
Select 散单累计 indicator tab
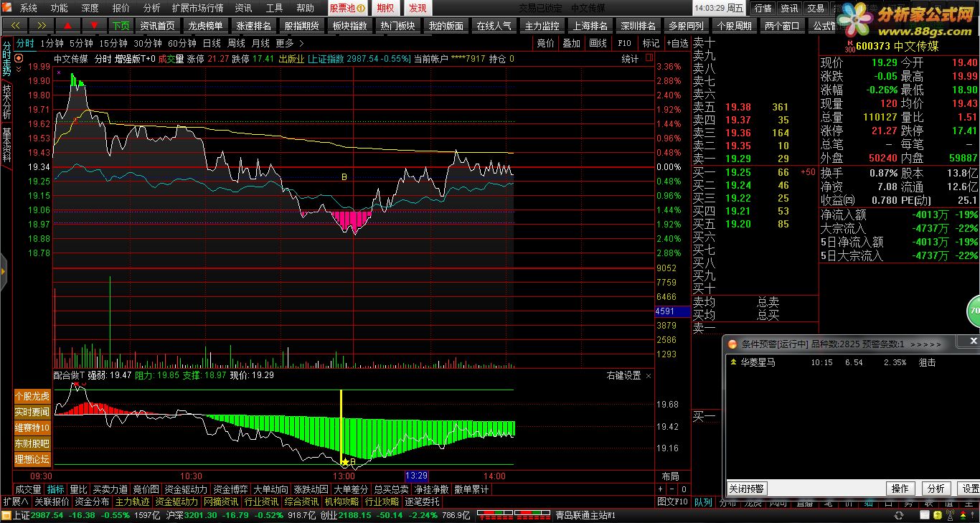click(x=471, y=489)
